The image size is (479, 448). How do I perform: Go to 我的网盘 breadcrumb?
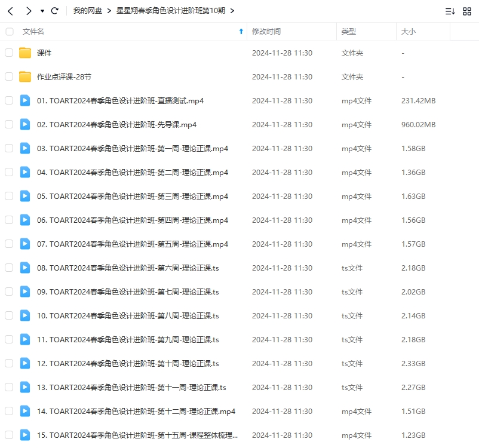(88, 11)
